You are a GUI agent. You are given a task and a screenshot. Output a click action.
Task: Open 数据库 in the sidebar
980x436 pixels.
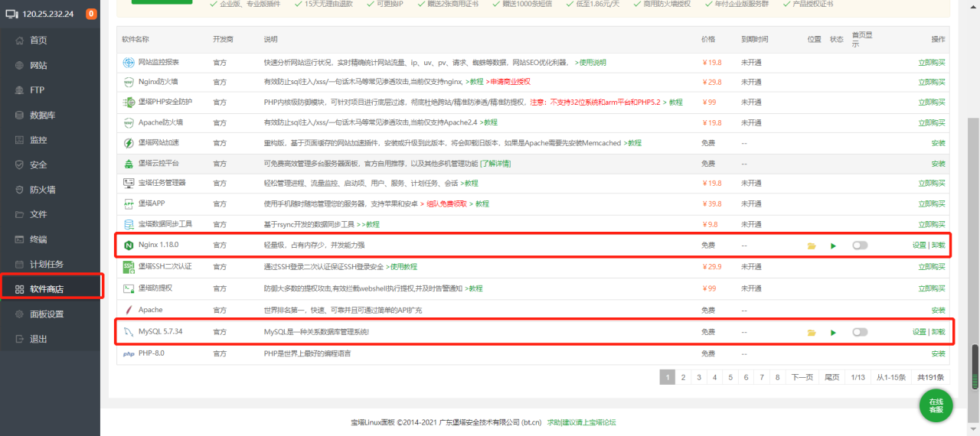[x=50, y=115]
